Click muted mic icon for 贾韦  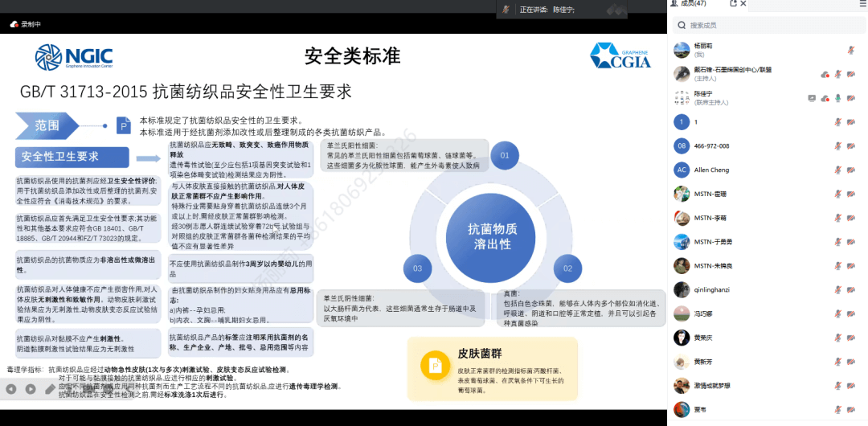838,410
